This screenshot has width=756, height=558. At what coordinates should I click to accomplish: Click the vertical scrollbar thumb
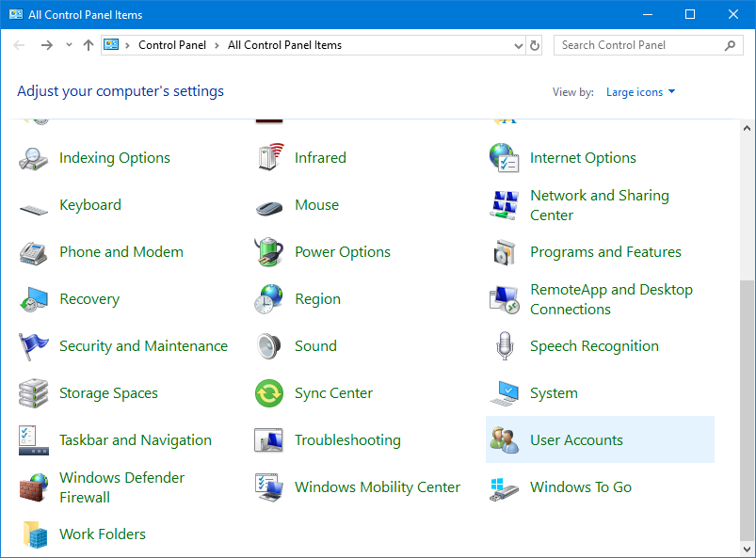click(747, 410)
